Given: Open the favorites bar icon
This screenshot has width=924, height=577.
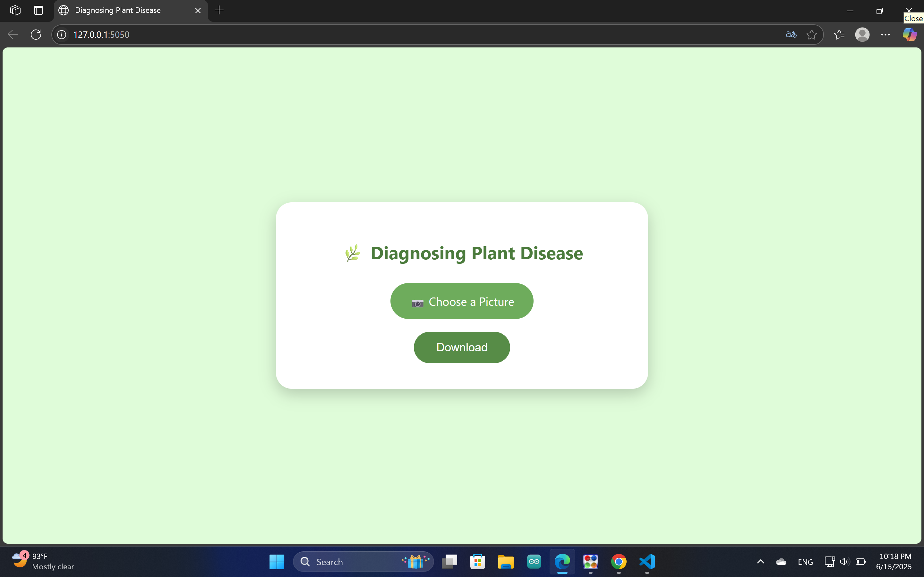Looking at the screenshot, I should (x=839, y=34).
